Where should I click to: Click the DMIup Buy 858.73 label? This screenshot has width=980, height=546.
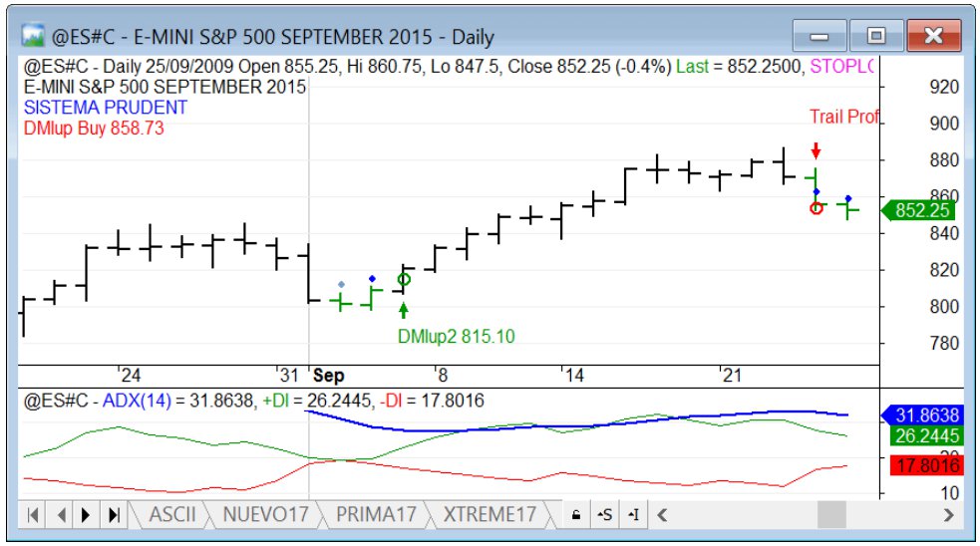[94, 129]
